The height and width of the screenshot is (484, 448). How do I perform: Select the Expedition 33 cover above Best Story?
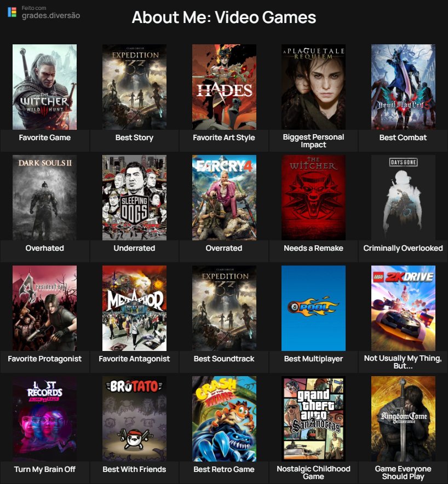click(x=134, y=87)
